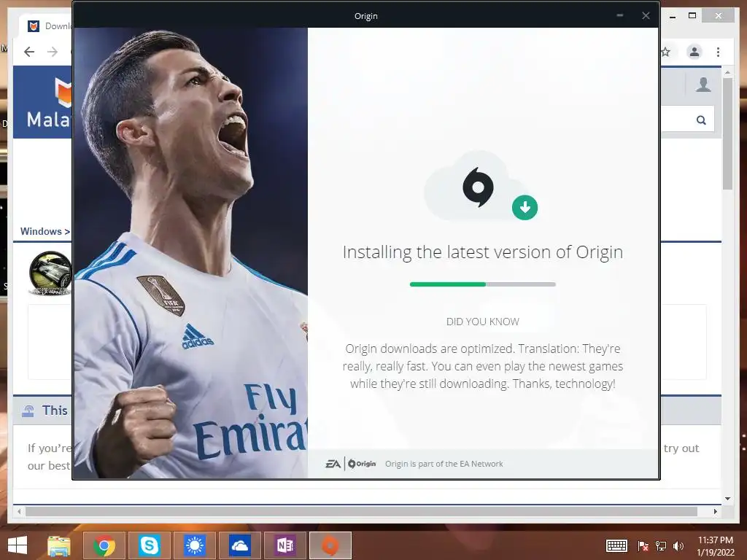The image size is (747, 560).
Task: Click the Malavida logo in Chrome
Action: [x=49, y=102]
